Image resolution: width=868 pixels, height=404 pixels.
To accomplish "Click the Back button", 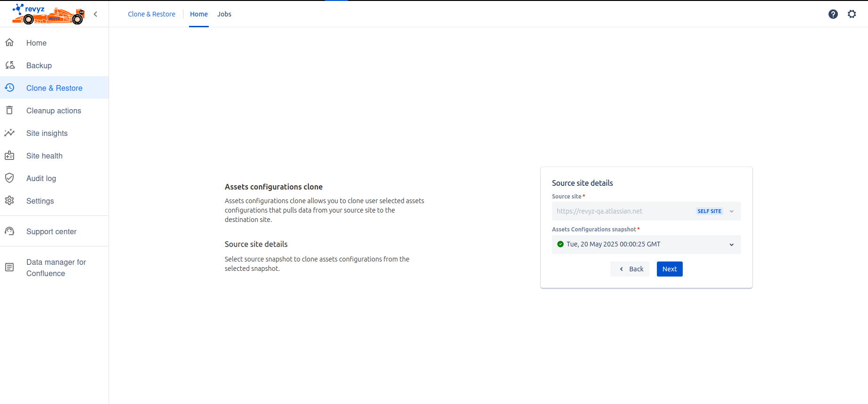I will [630, 269].
